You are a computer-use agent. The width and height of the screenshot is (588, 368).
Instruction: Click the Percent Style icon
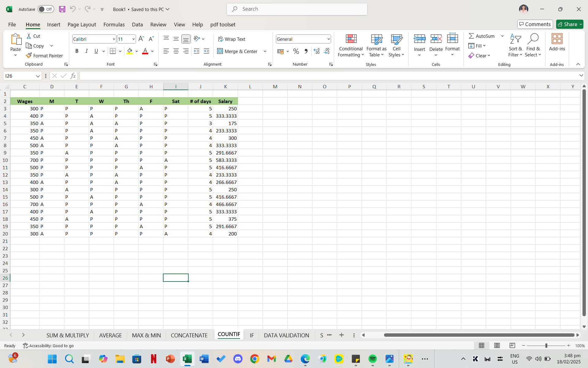click(x=296, y=51)
